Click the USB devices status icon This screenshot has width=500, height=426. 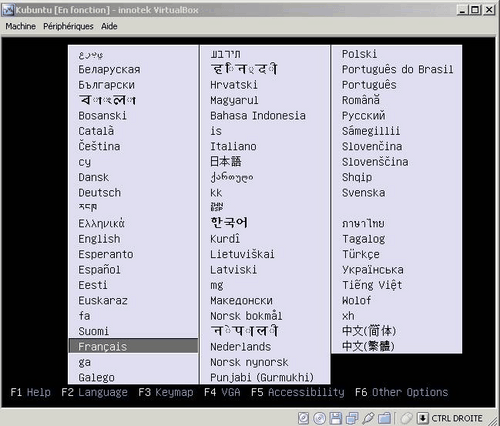[368, 418]
